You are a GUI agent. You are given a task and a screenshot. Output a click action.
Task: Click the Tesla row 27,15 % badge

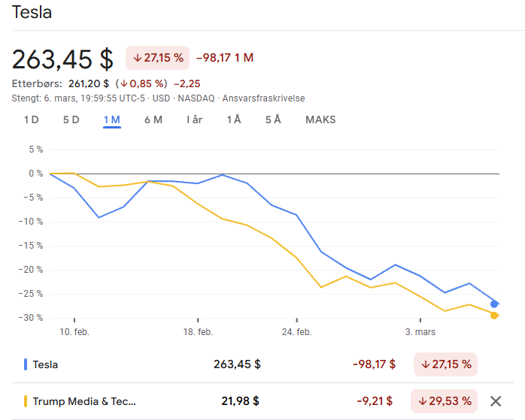pos(445,364)
